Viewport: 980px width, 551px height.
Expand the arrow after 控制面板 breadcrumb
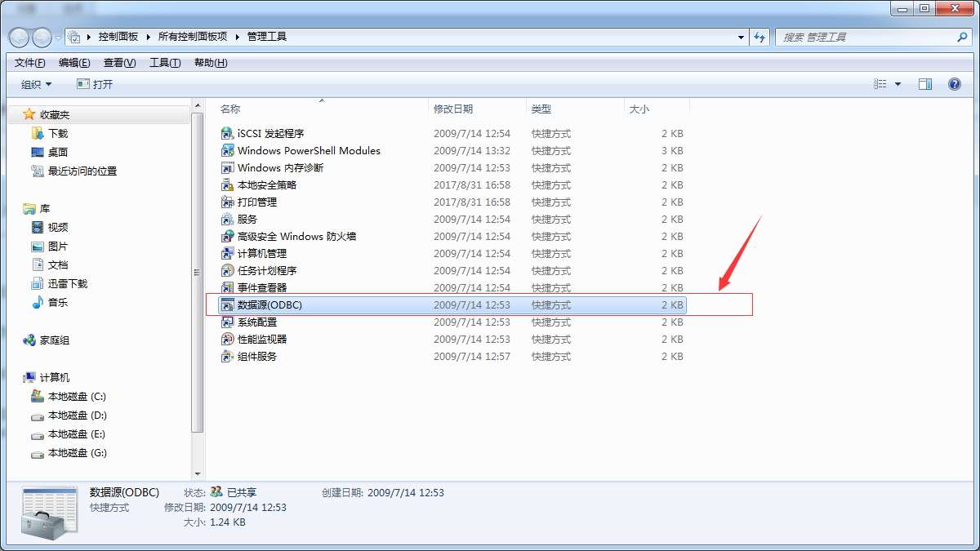tap(149, 37)
